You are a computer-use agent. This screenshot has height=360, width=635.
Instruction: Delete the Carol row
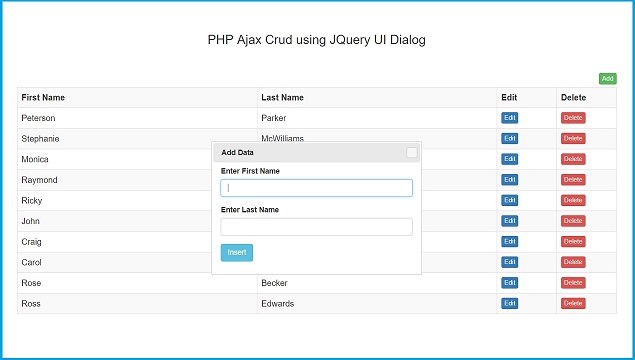(573, 262)
